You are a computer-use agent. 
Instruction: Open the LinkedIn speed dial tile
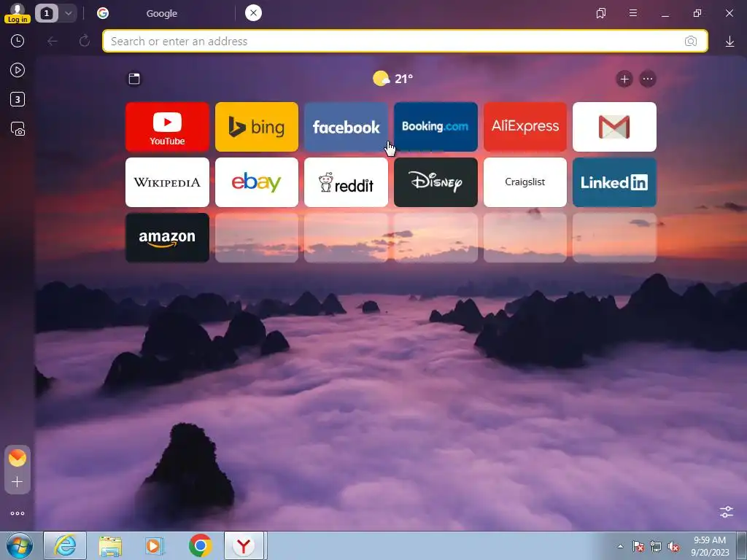tap(614, 182)
